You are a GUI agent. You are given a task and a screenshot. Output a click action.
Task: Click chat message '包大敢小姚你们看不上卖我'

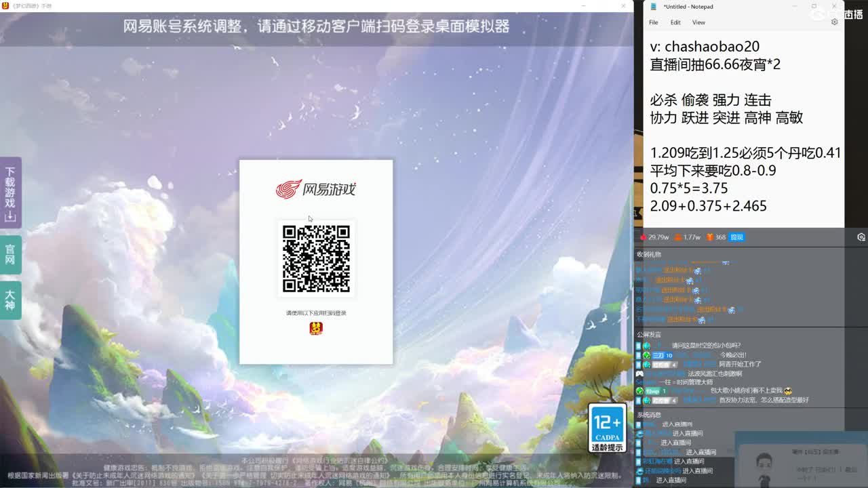coord(746,391)
